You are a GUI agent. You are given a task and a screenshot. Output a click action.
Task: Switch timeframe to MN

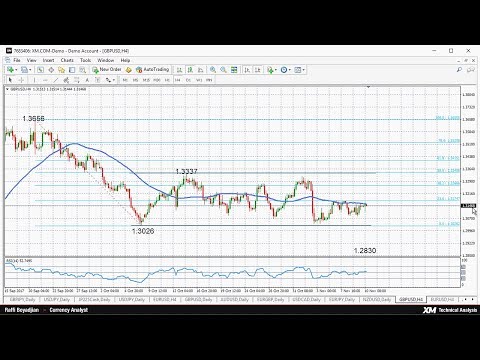(209, 80)
